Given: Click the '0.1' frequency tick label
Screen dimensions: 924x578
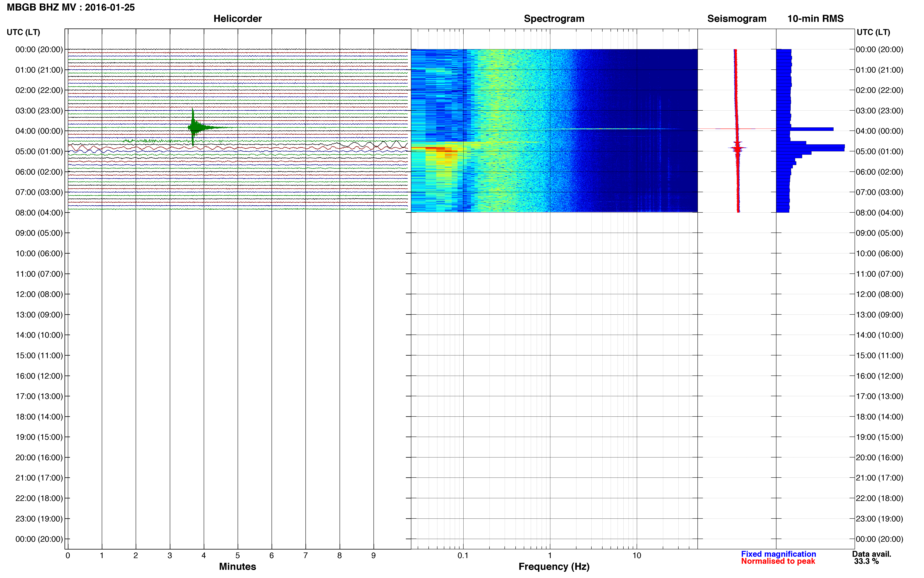Looking at the screenshot, I should click(x=463, y=555).
